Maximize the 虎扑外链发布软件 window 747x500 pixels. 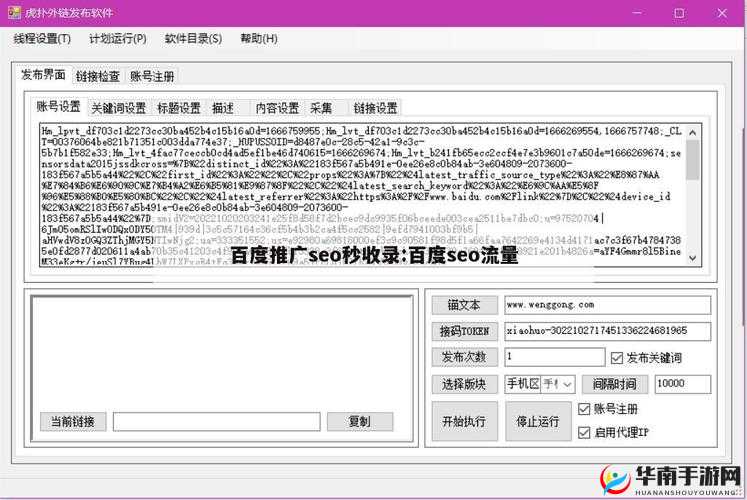point(680,13)
